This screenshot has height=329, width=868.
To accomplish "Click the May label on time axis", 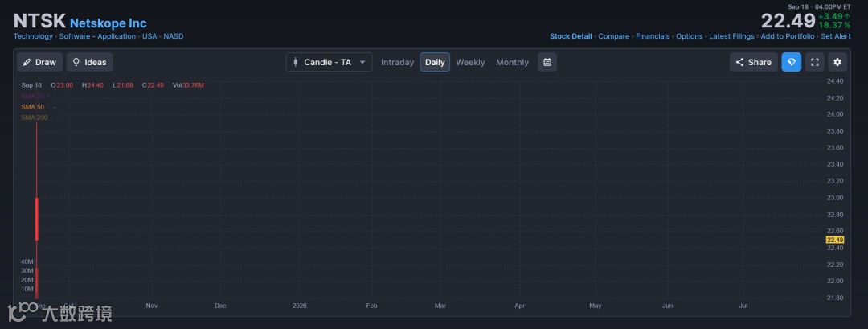I will click(596, 306).
